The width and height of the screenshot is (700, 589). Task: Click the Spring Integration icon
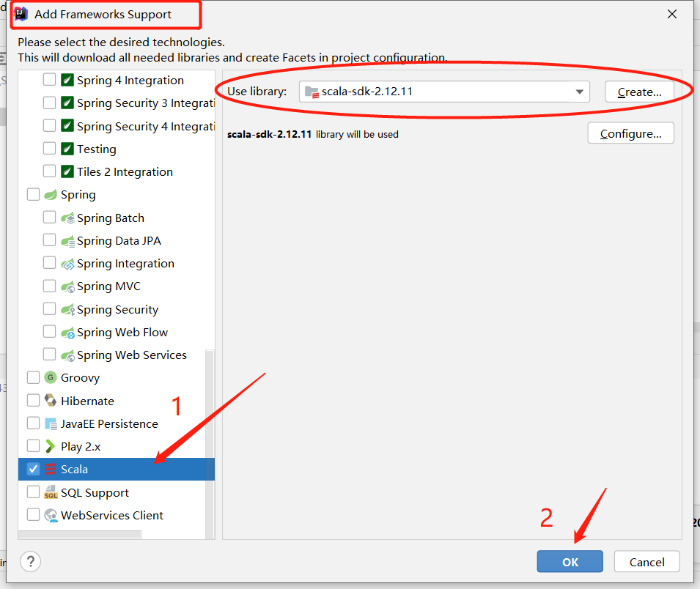coord(67,264)
